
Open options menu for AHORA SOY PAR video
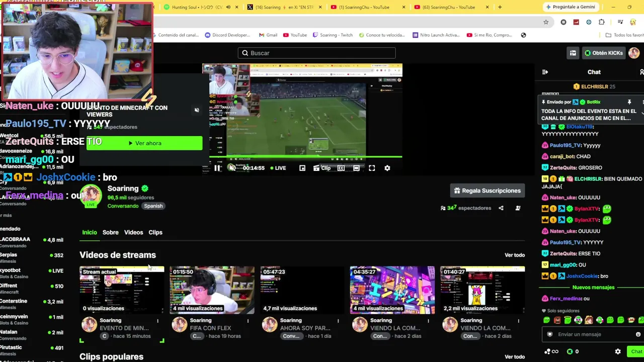coord(338,321)
